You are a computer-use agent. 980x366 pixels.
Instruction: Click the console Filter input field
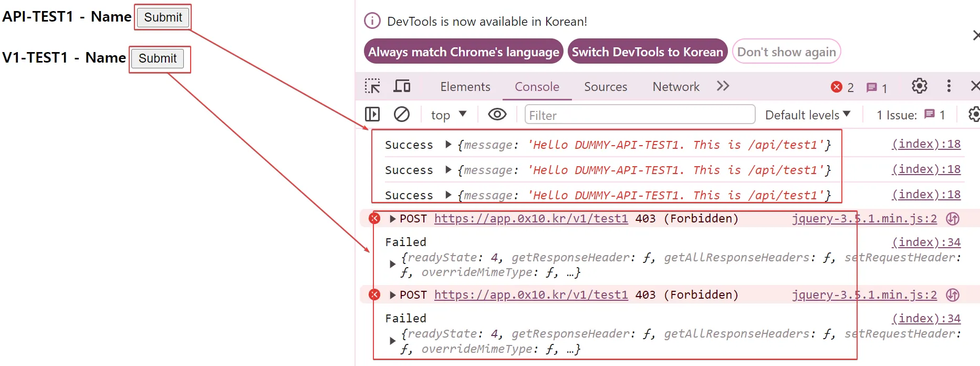(639, 115)
